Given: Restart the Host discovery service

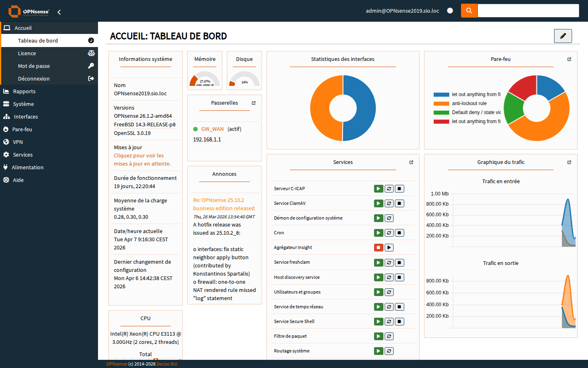Looking at the screenshot, I should pos(389,277).
